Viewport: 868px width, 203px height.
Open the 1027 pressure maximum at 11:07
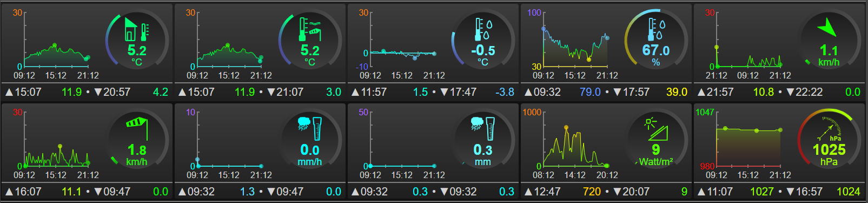pos(761,192)
